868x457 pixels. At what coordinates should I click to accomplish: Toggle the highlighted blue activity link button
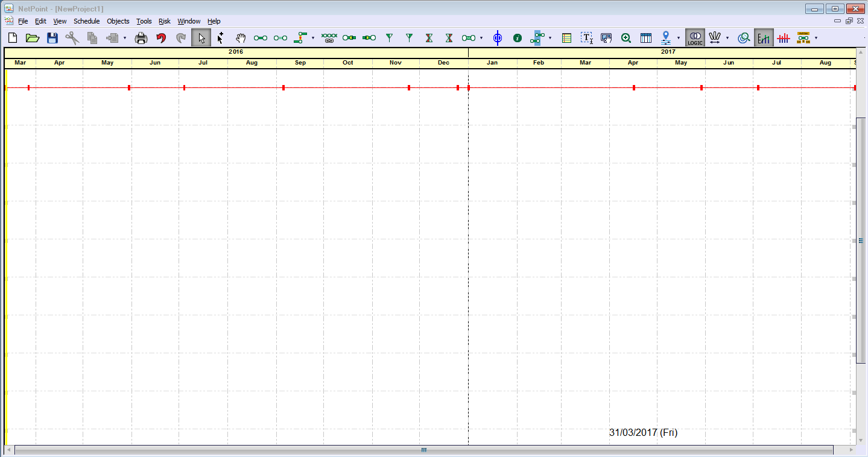pyautogui.click(x=537, y=38)
